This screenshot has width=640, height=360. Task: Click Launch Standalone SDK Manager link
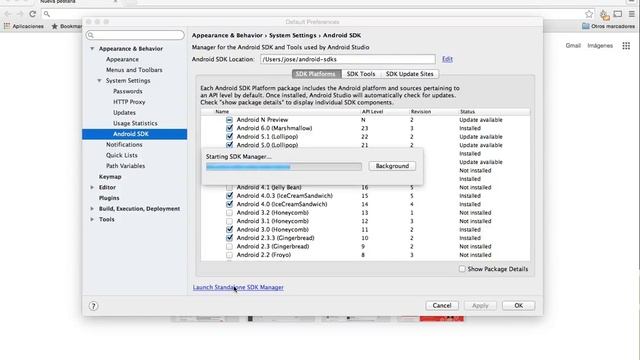click(x=238, y=287)
